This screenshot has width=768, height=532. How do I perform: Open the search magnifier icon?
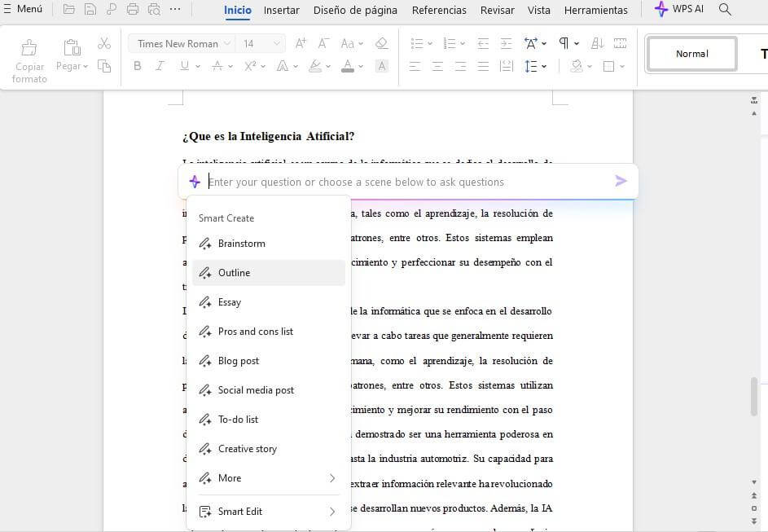[x=724, y=10]
